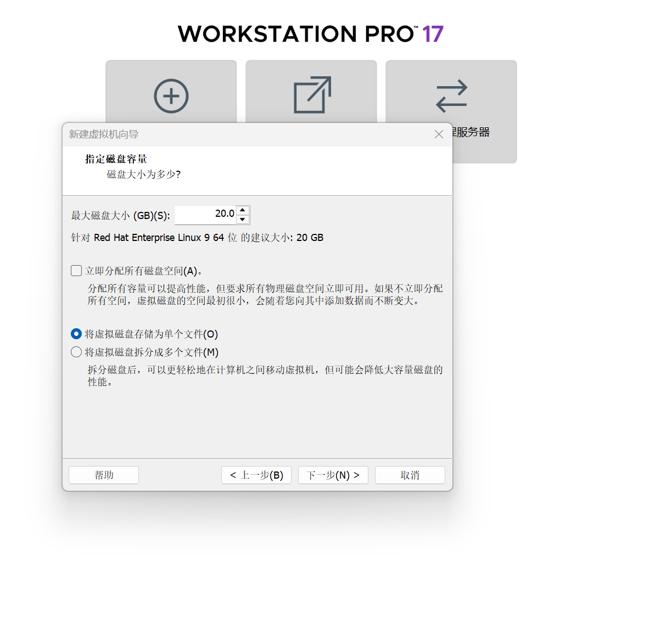Select 将虚拟磁盘拆分成多个文件 option
672x623 pixels.
pos(76,352)
